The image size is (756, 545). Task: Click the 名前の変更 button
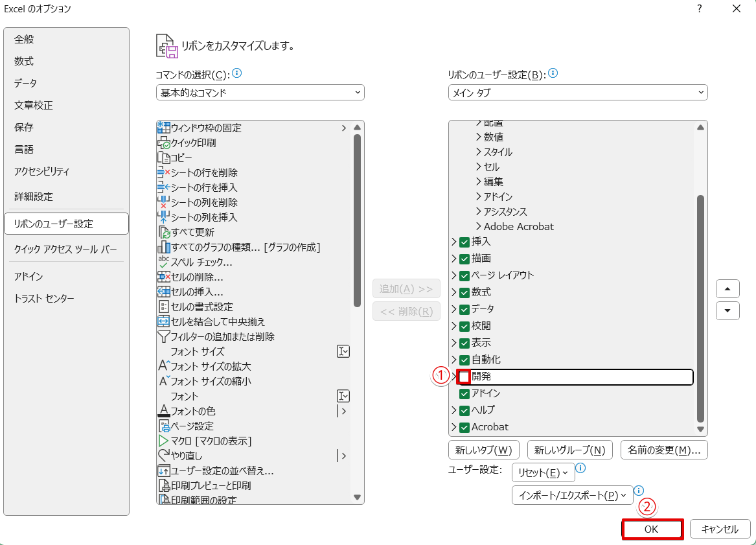[x=664, y=450]
